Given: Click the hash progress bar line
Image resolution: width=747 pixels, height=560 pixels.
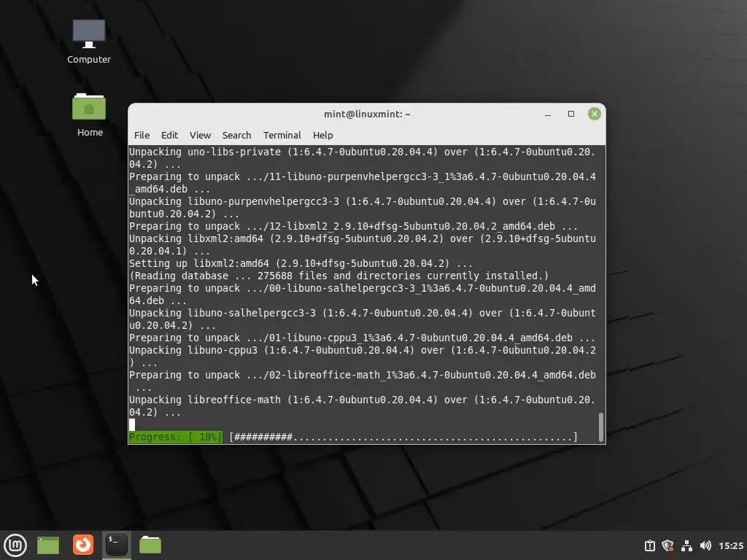Looking at the screenshot, I should (x=403, y=437).
